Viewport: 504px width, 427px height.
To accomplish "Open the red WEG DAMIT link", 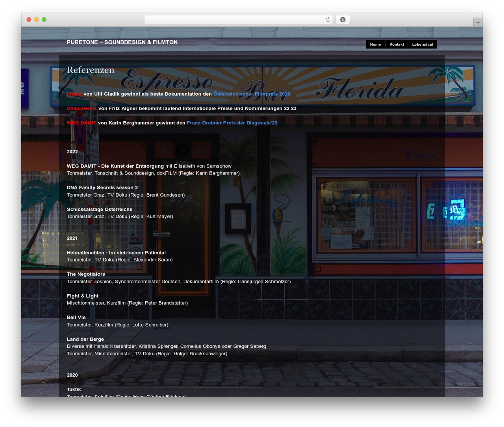I will tap(82, 123).
